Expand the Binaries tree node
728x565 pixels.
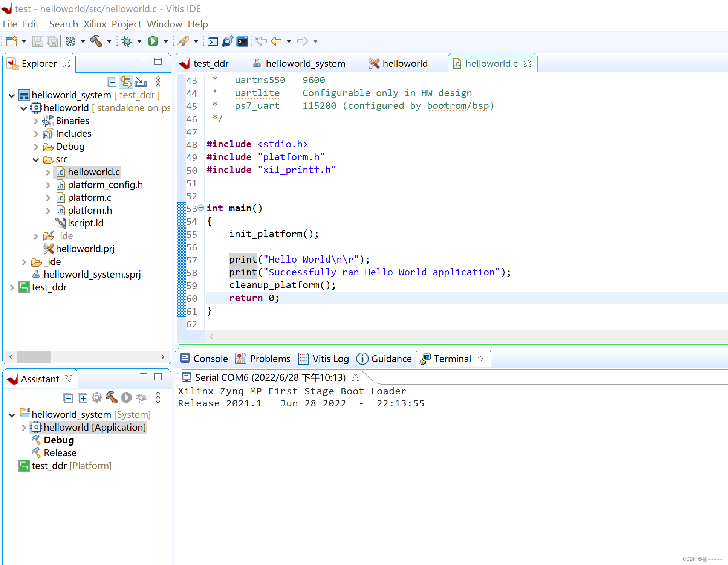36,121
